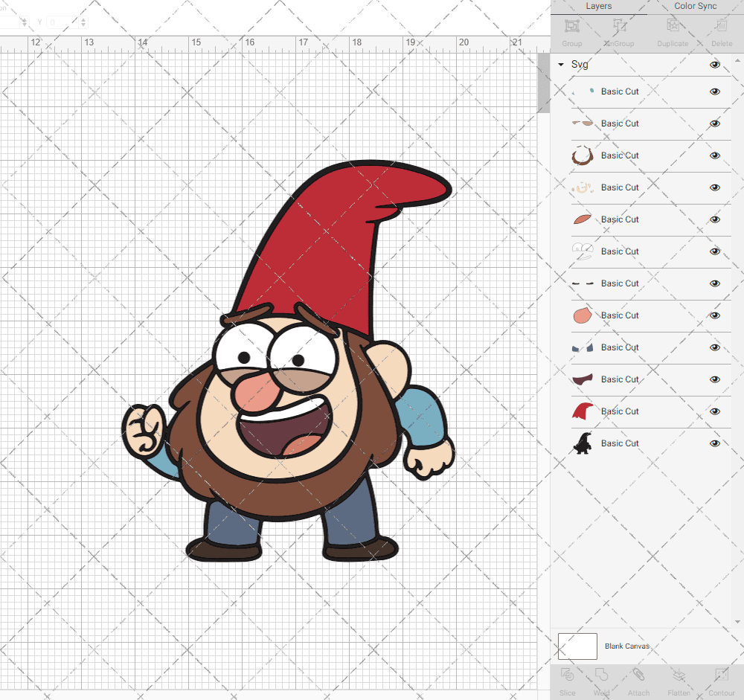
Task: Select the pink nose layer thumbnail
Action: pyautogui.click(x=583, y=315)
